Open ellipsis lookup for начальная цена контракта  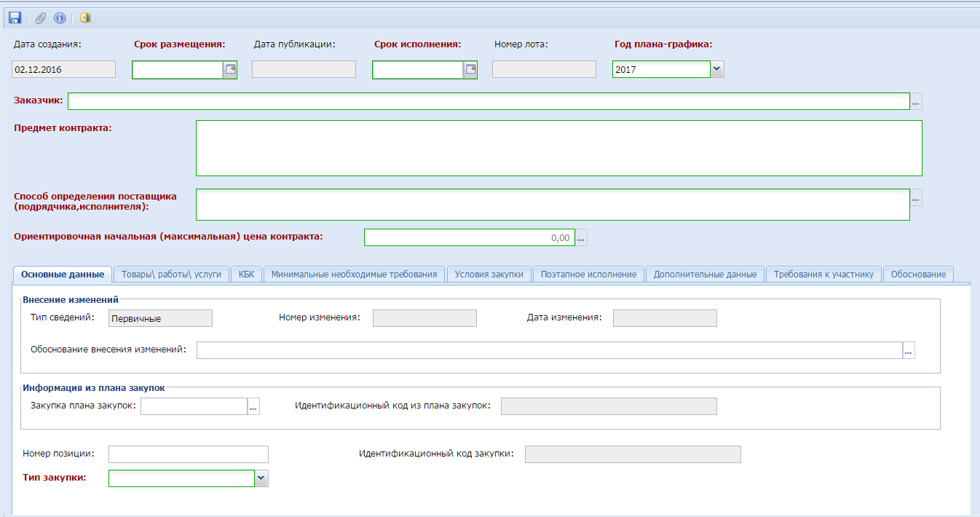pyautogui.click(x=581, y=237)
